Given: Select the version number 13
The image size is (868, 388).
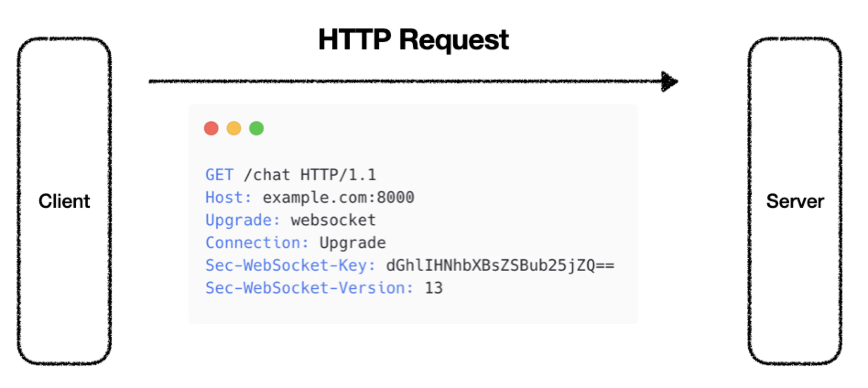Looking at the screenshot, I should [434, 288].
